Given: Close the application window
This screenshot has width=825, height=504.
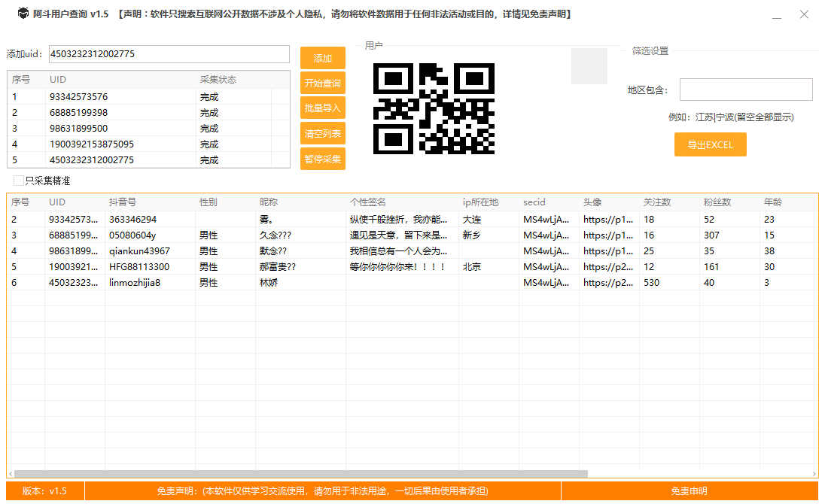Looking at the screenshot, I should [804, 14].
